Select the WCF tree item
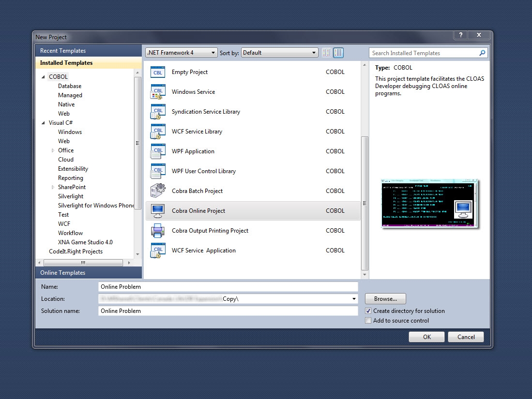The image size is (532, 399). tap(64, 224)
